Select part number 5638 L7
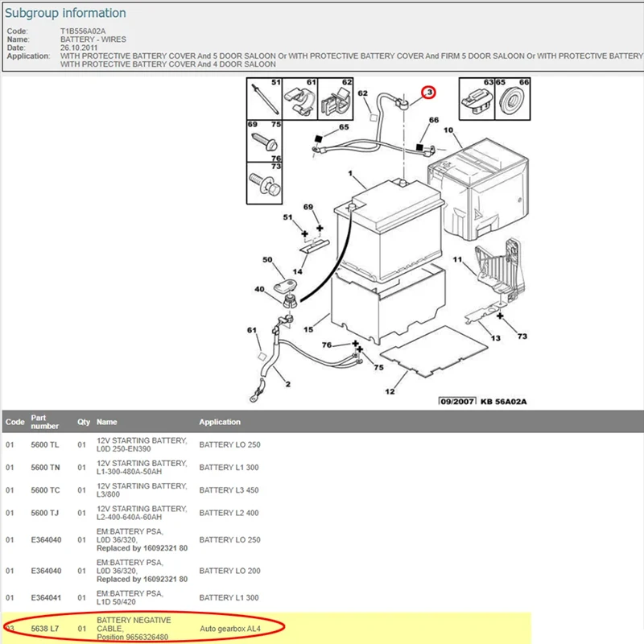 click(45, 629)
